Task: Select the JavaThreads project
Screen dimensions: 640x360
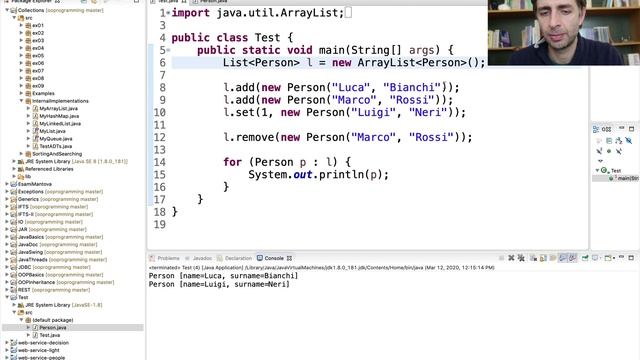Action: pos(62,260)
